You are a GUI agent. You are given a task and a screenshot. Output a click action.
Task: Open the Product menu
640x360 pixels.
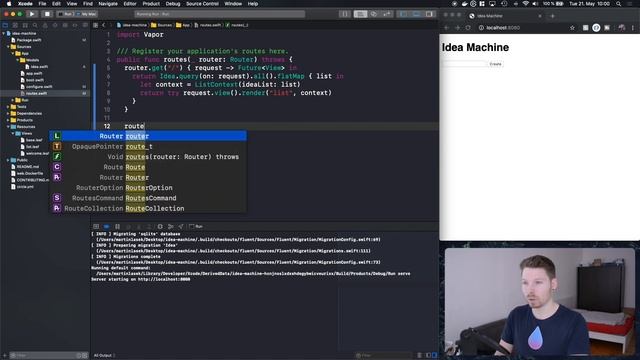151,4
